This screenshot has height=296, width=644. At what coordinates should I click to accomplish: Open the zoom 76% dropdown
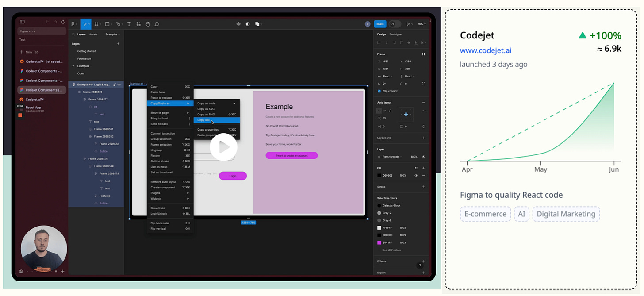pyautogui.click(x=421, y=24)
